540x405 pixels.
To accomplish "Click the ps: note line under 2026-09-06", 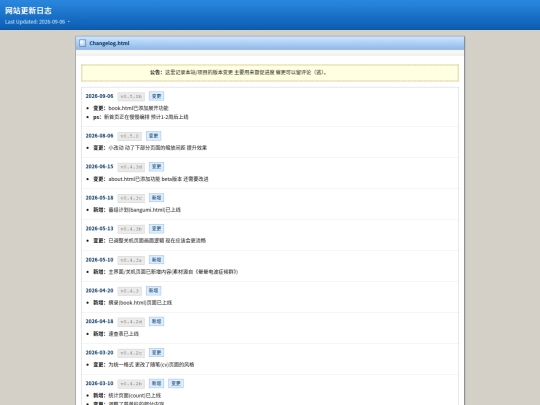I will [x=141, y=117].
